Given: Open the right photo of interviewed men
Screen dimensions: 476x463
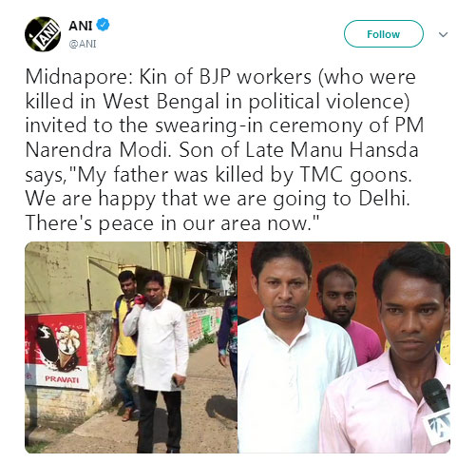Looking at the screenshot, I should point(344,347).
